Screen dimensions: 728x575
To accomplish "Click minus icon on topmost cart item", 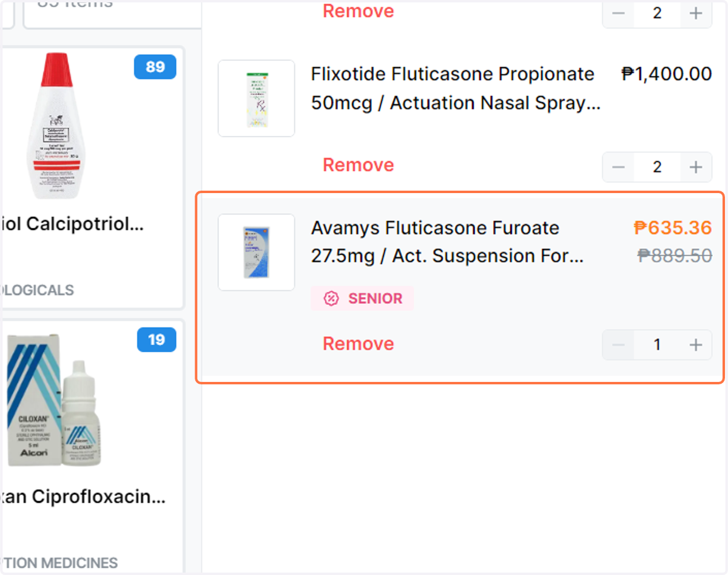I will point(618,13).
